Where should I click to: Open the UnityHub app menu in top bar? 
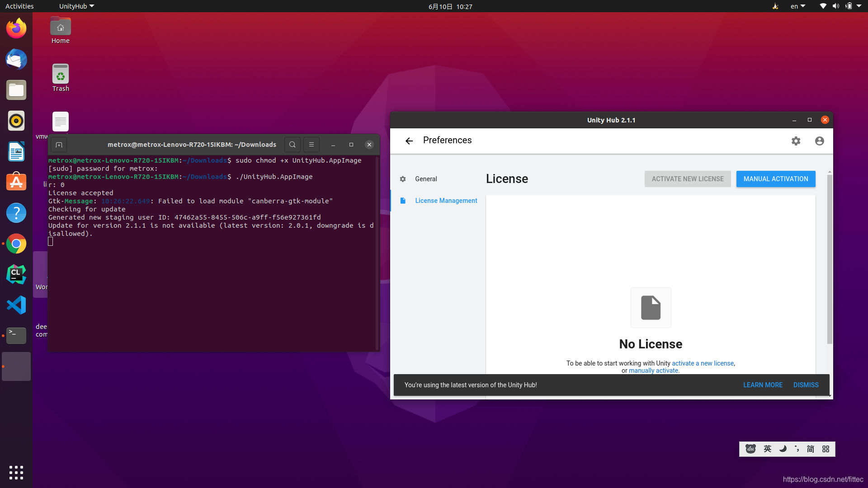pyautogui.click(x=76, y=6)
